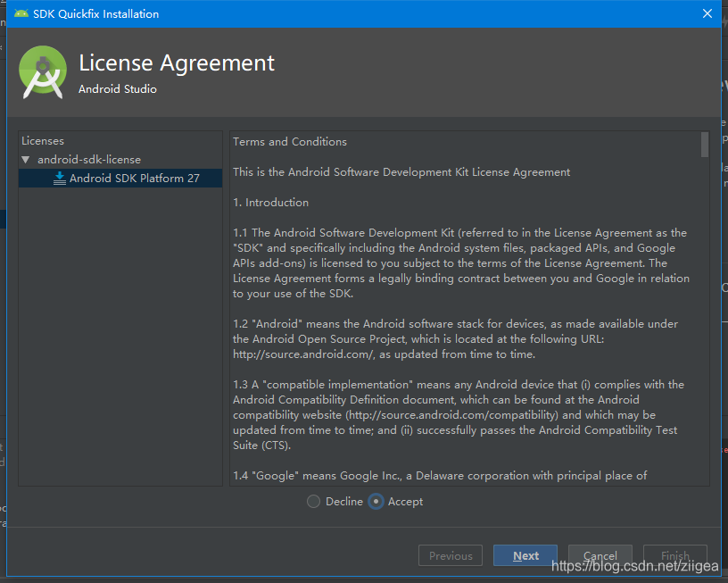This screenshot has height=583, width=728.
Task: Select Android SDK Platform 27 entry
Action: (x=120, y=179)
